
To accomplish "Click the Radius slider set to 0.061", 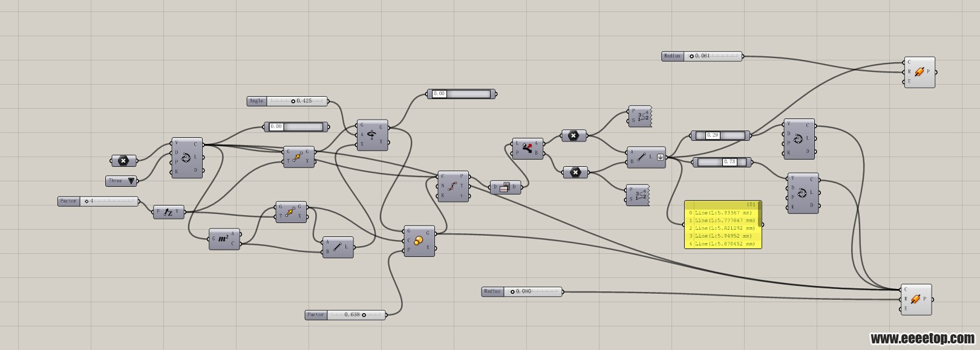I will click(703, 56).
